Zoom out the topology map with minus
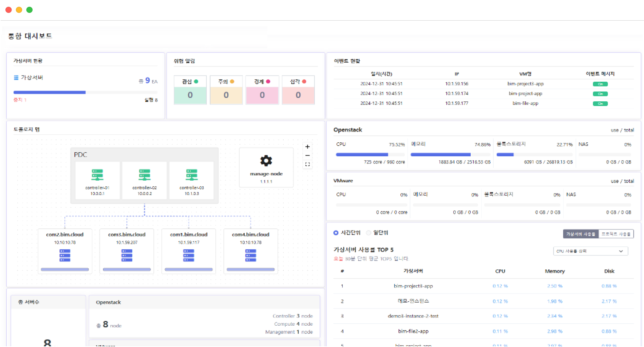This screenshot has width=644, height=347. click(307, 156)
